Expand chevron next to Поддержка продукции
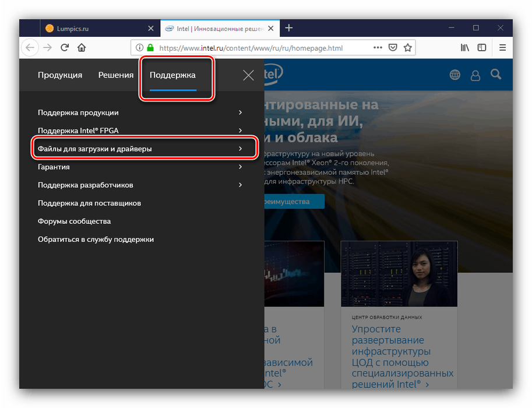The image size is (532, 408). (x=240, y=112)
